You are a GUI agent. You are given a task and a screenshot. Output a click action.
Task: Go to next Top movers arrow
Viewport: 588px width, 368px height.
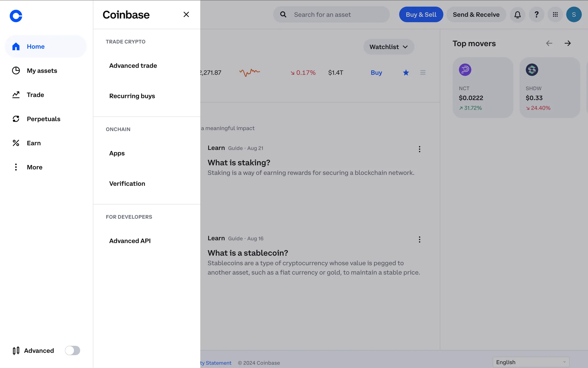pyautogui.click(x=567, y=43)
